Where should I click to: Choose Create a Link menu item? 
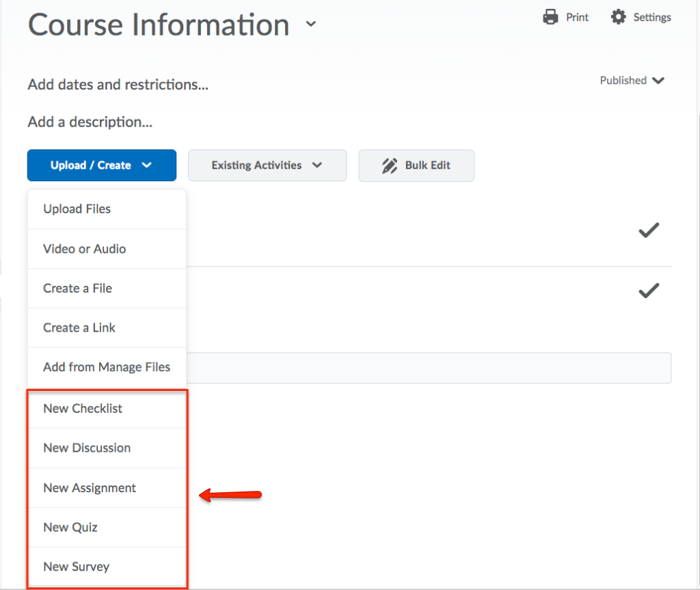[79, 328]
